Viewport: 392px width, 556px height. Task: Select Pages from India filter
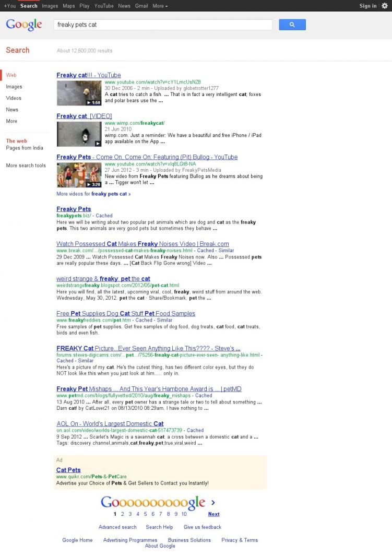pos(25,148)
